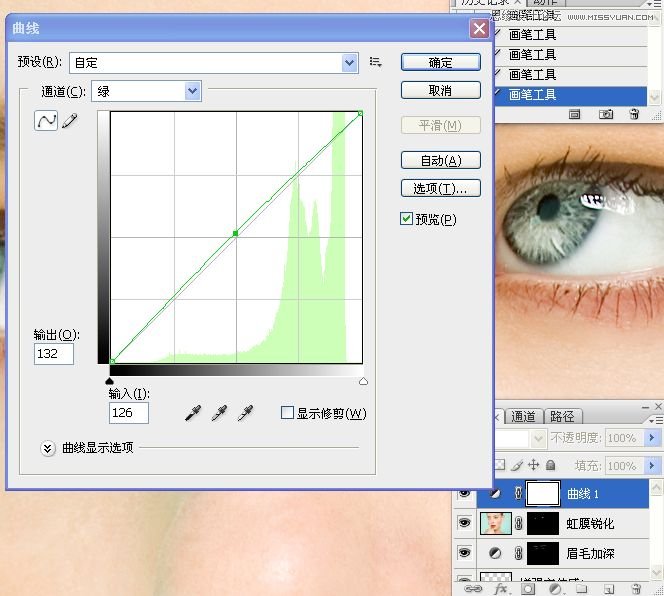Hide the 眉毛加深 layer
This screenshot has height=596, width=664.
(464, 553)
